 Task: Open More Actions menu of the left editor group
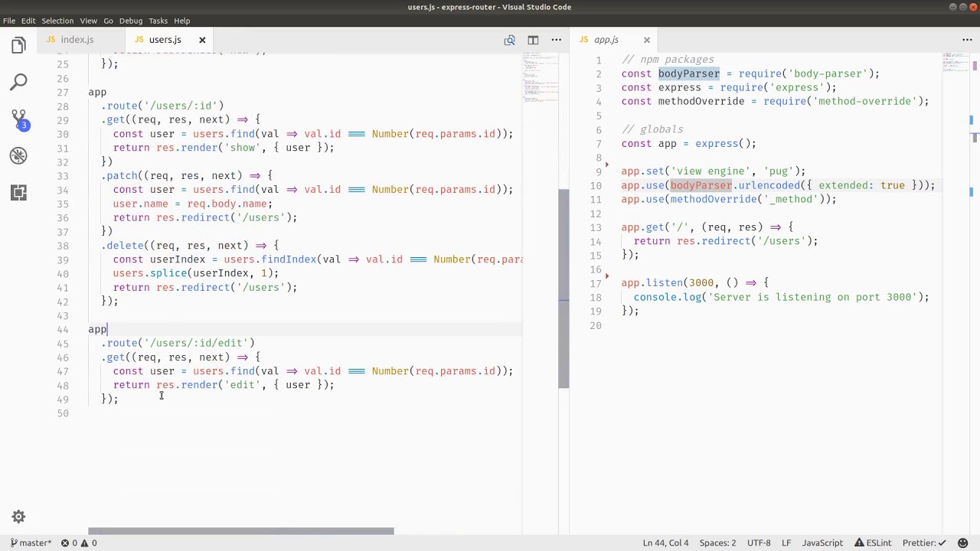[555, 40]
